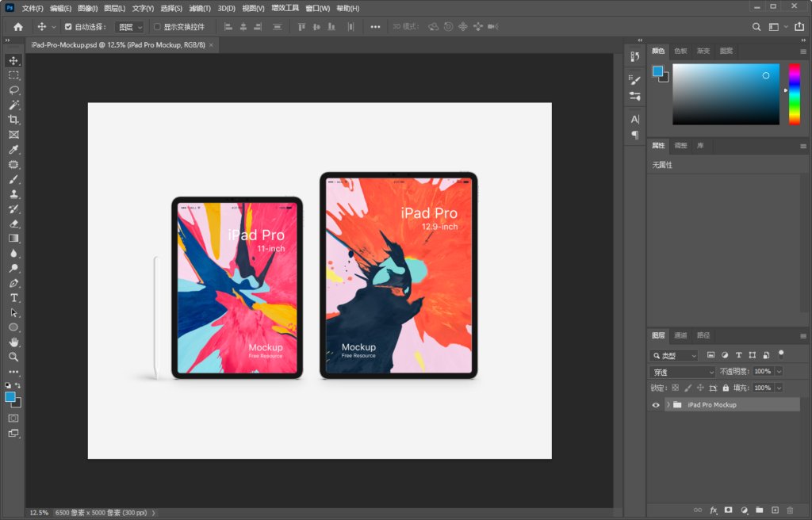
Task: Expand the iPad Pro Mockup group
Action: [x=668, y=405]
